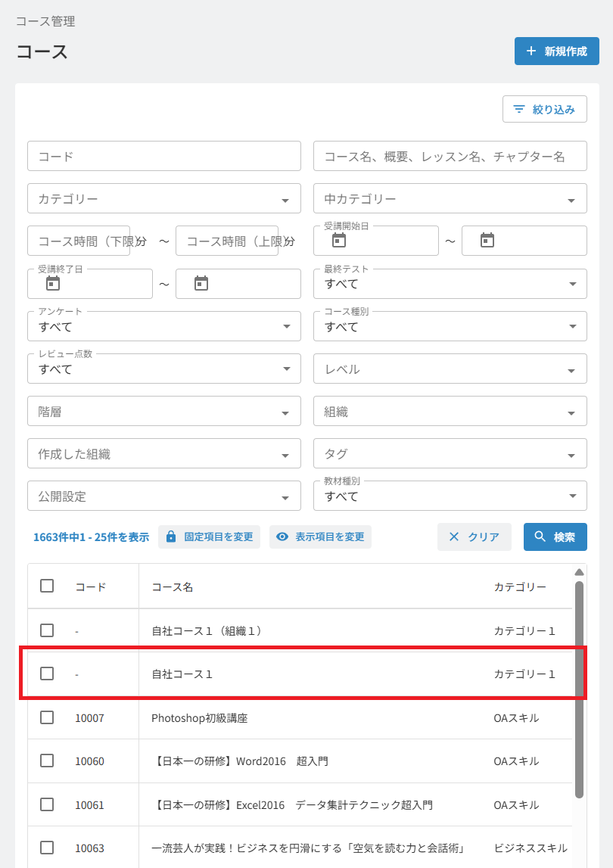Expand the 最終テスト dropdown
The height and width of the screenshot is (868, 613).
450,284
